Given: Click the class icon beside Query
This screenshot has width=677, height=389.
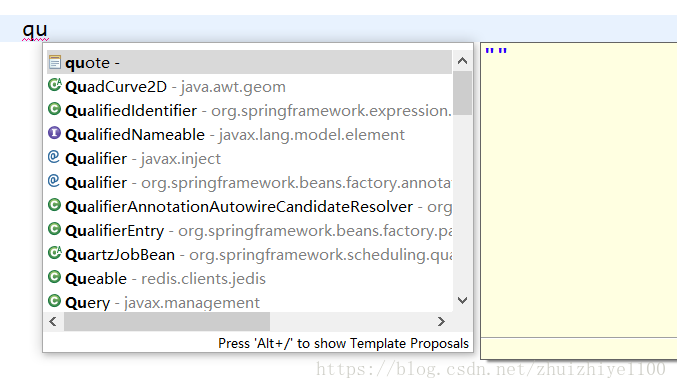Looking at the screenshot, I should pyautogui.click(x=54, y=300).
